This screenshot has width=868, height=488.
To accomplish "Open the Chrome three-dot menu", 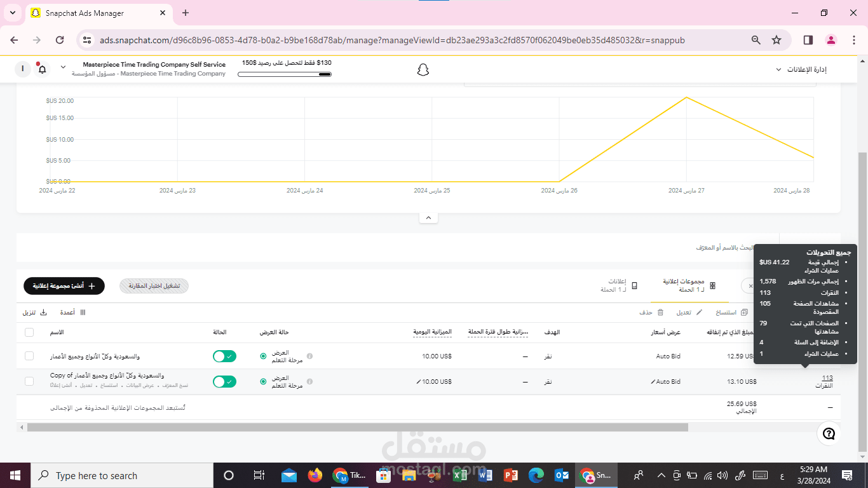I will click(855, 40).
